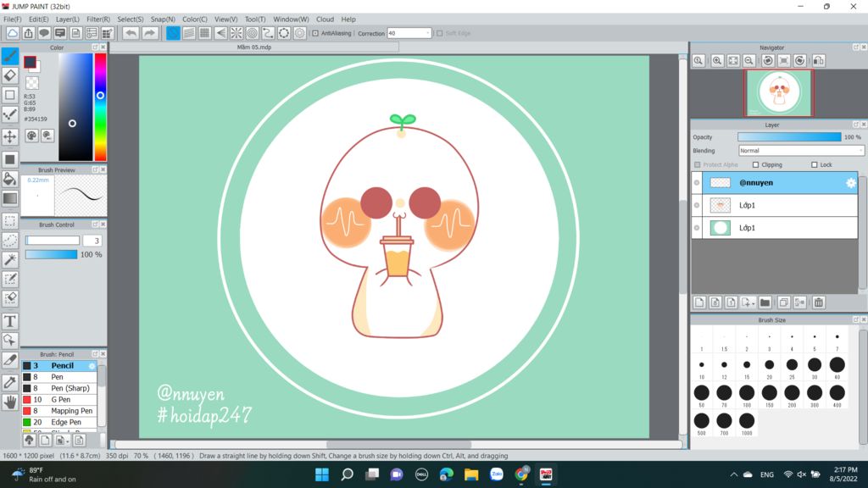
Task: Delete layer with the trash icon
Action: coord(819,302)
